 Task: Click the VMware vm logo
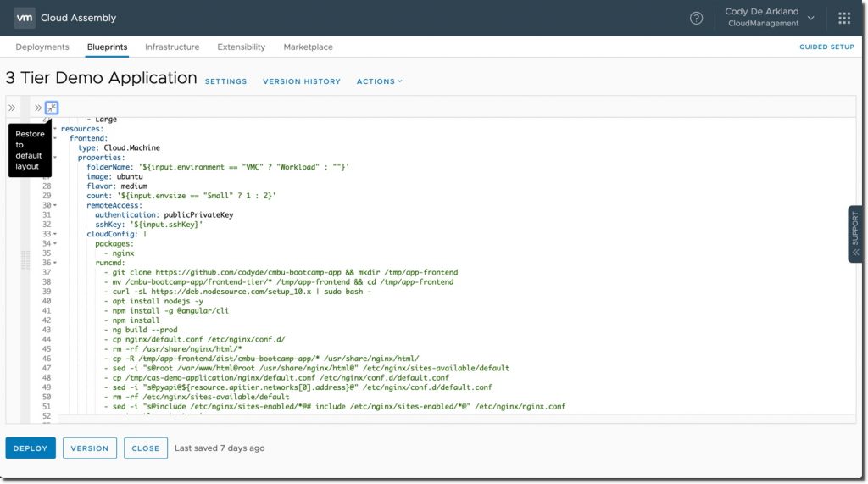coord(25,18)
